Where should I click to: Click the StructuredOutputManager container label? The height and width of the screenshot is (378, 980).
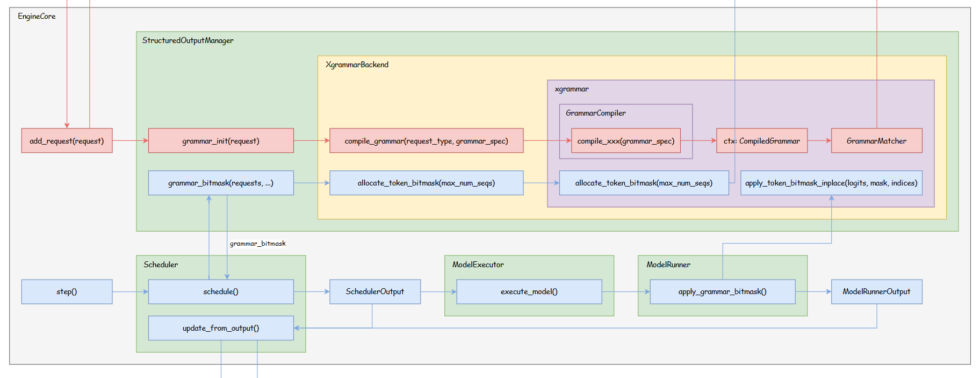[x=188, y=40]
